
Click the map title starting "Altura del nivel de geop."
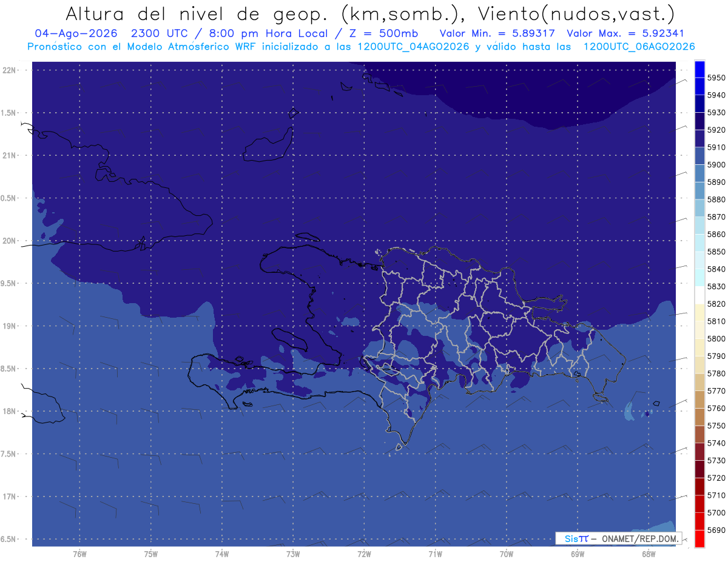point(369,13)
